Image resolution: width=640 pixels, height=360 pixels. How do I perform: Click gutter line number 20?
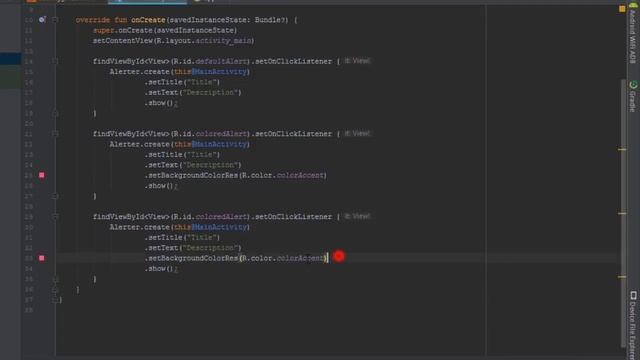pos(29,124)
